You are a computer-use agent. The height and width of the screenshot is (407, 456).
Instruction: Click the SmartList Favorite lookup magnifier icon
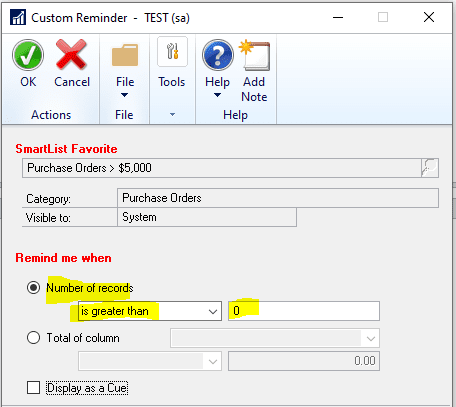pyautogui.click(x=430, y=168)
